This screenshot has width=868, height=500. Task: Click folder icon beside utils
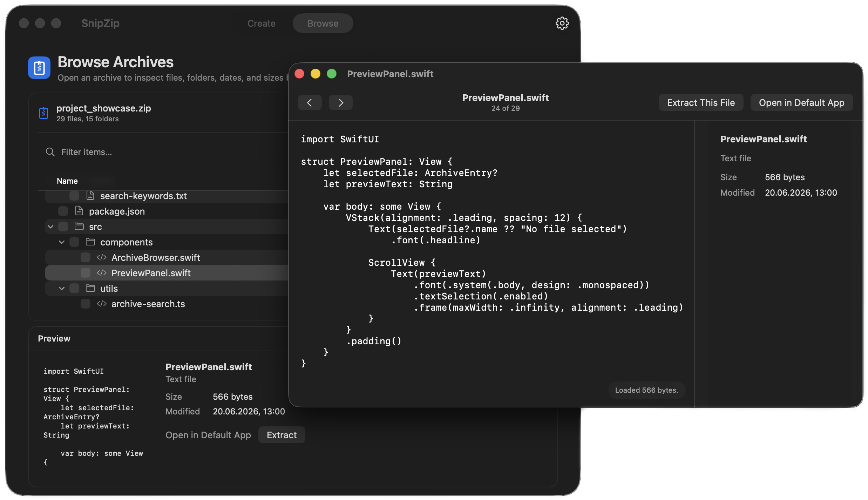(x=90, y=288)
